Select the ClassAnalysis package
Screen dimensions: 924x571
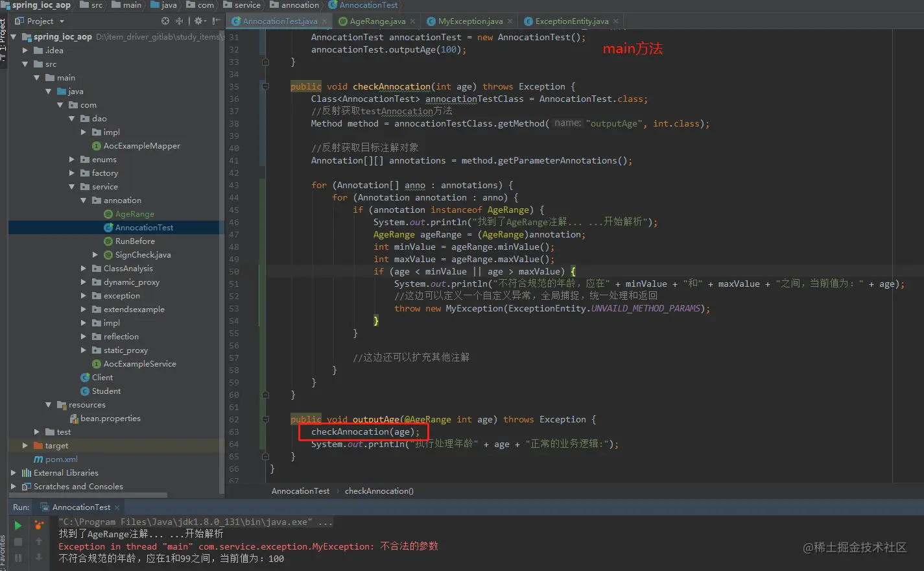[128, 269]
